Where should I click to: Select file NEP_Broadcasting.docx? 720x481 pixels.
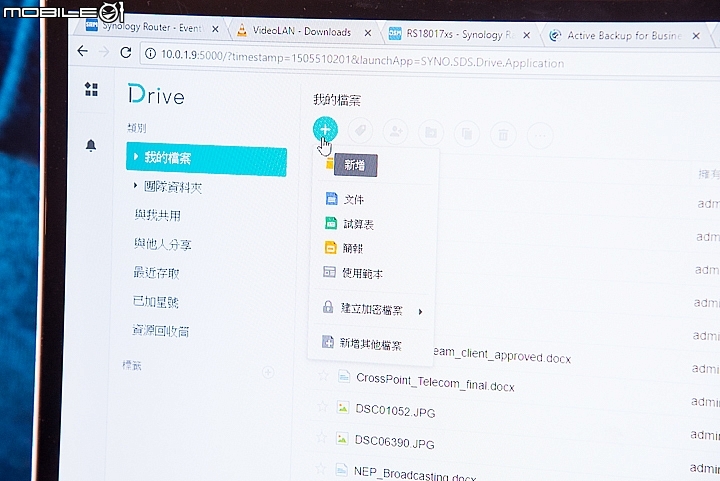415,473
